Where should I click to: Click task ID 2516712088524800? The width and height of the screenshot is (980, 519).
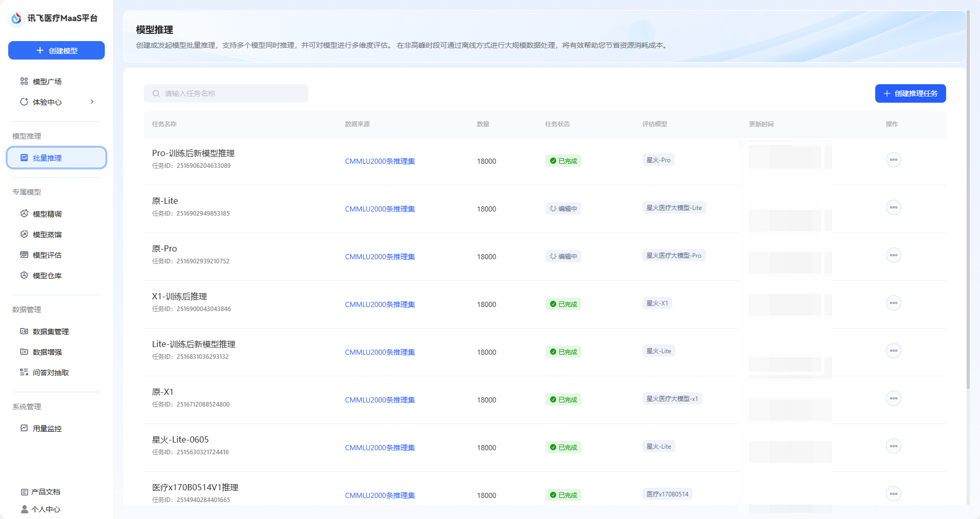click(x=203, y=405)
